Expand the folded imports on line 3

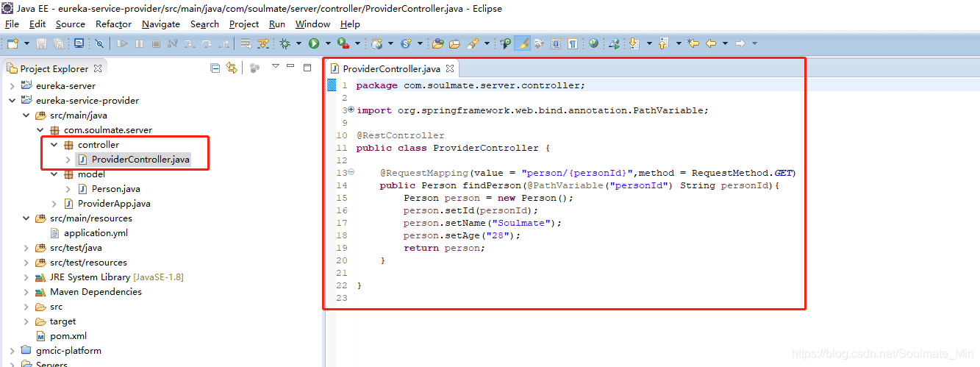[351, 110]
